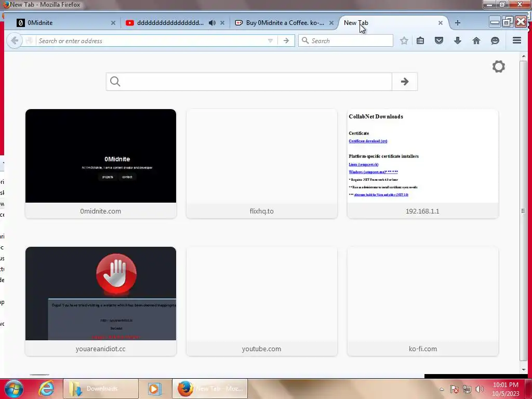Click the 'New Tab - Mozilla Firefox' title
The height and width of the screenshot is (399, 532).
click(x=45, y=5)
